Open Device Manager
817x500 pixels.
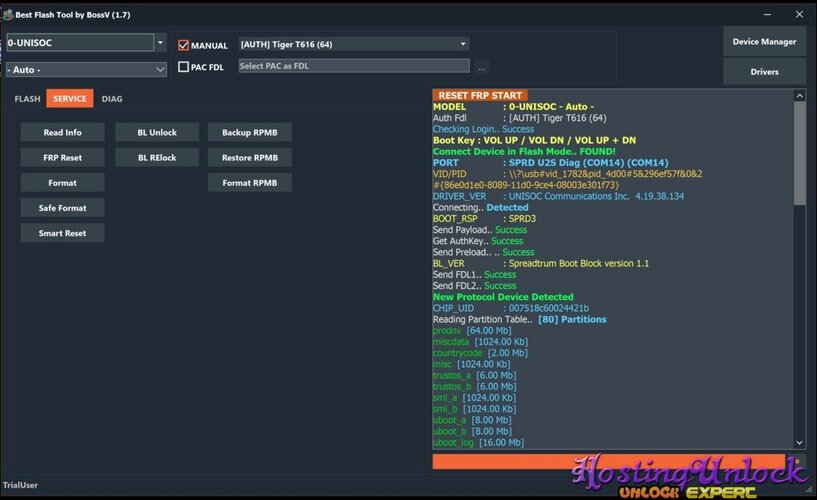[x=764, y=42]
